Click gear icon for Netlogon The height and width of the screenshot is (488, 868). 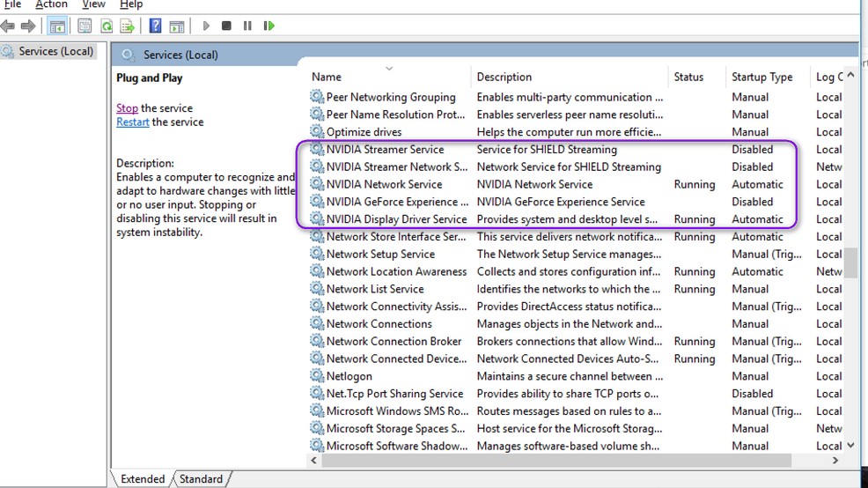coord(317,376)
